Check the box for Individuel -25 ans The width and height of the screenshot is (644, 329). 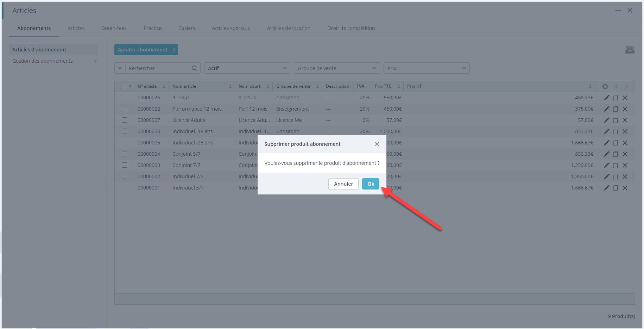point(124,143)
